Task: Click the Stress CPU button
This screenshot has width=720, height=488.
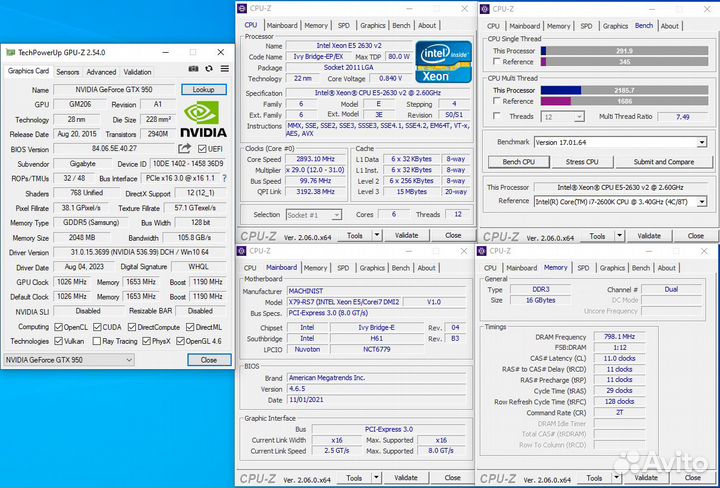Action: (x=582, y=162)
